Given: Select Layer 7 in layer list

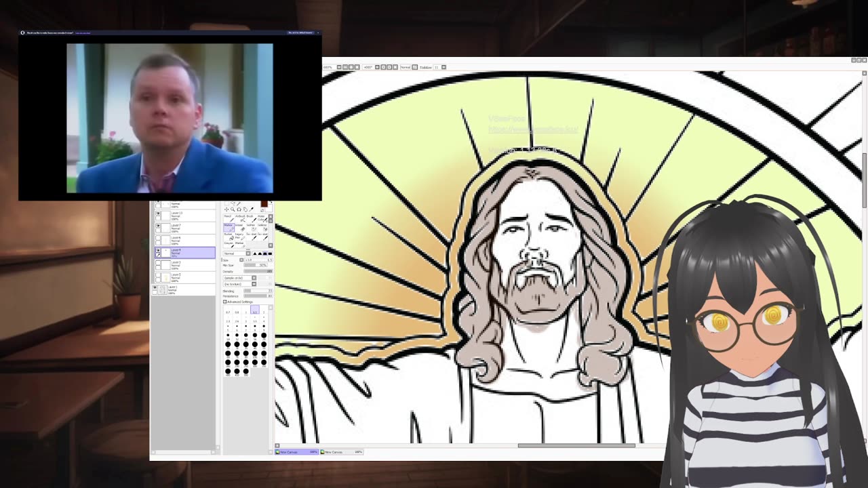Looking at the screenshot, I should pos(186,228).
